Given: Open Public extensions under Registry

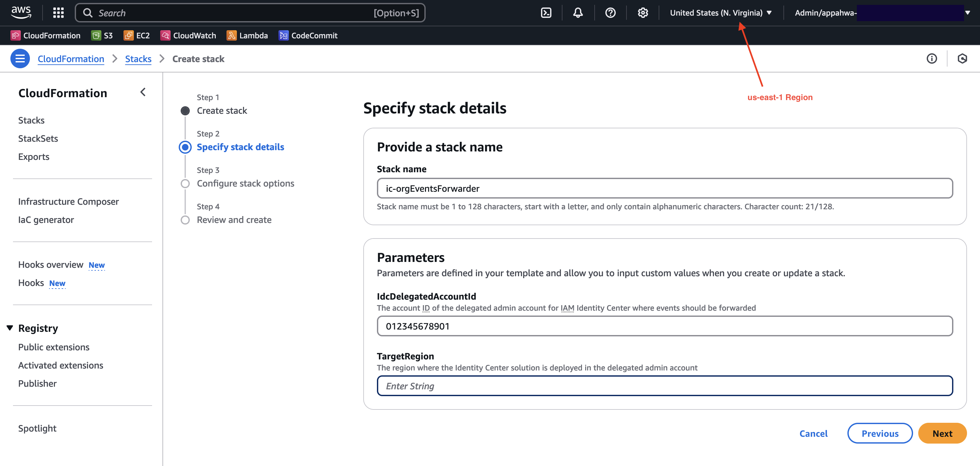Looking at the screenshot, I should point(54,346).
